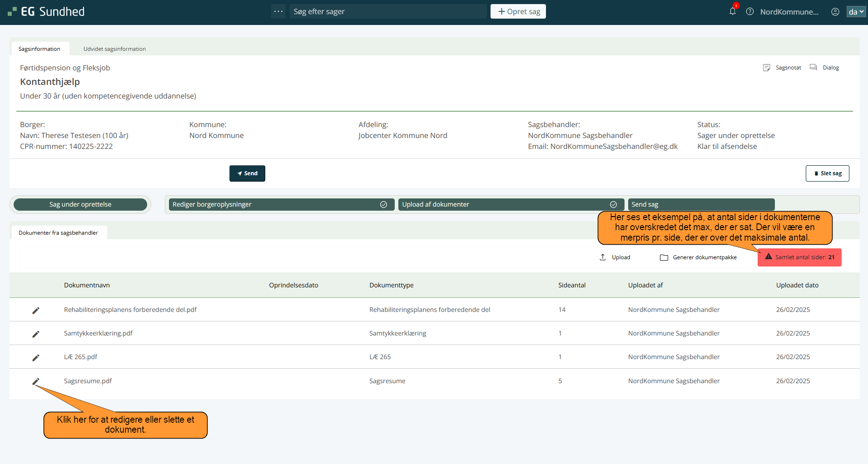Click pencil icon next to Sagsresume.pdf
Image resolution: width=868 pixels, height=464 pixels.
point(36,381)
